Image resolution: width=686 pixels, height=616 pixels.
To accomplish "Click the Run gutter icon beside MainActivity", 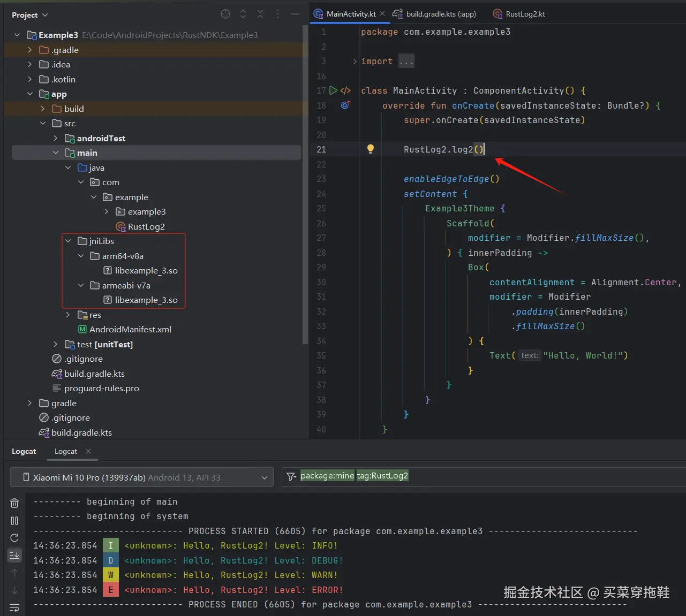I will click(333, 90).
